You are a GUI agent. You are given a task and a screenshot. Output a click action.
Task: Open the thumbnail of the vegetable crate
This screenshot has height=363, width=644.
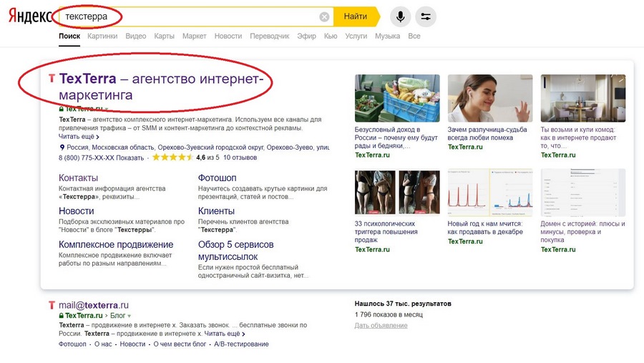[397, 98]
